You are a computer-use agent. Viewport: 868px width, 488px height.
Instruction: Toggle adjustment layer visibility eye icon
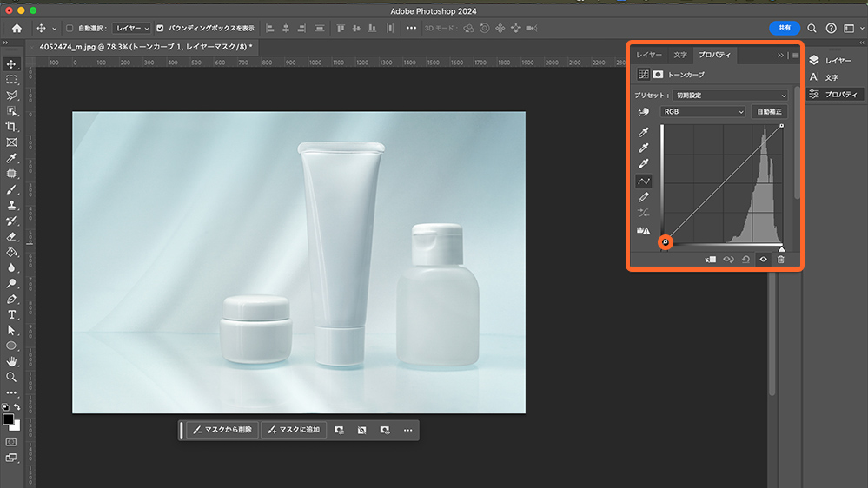[x=763, y=259]
